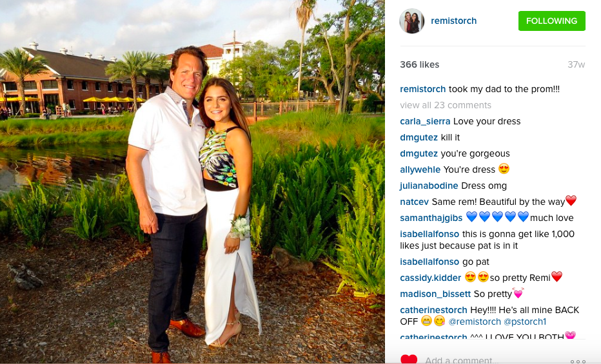The height and width of the screenshot is (364, 601).
Task: Open samanthajgibs profile link
Action: click(431, 218)
